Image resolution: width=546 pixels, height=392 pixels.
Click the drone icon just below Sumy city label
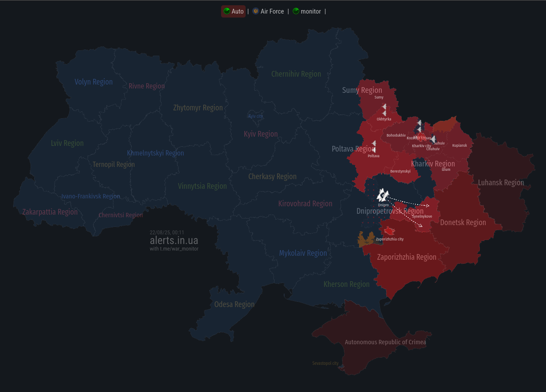[x=384, y=106]
